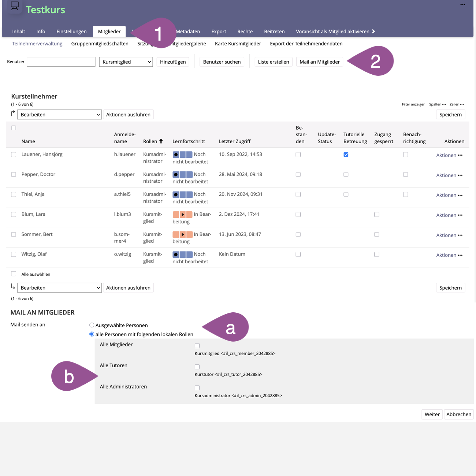Uncheck Tutorielle Betreuung for Lauener, Hansjörg
The height and width of the screenshot is (476, 476).
click(346, 155)
